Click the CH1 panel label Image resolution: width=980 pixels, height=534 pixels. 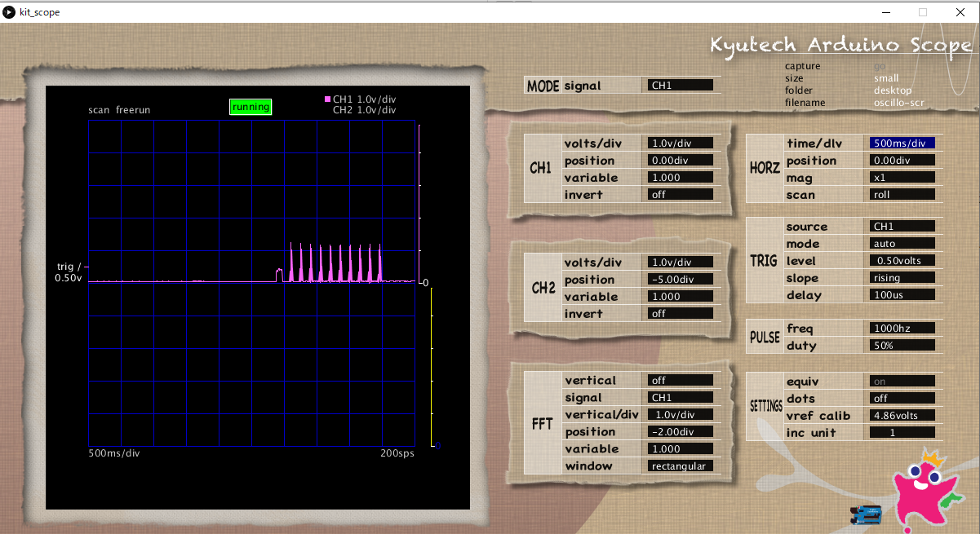tap(541, 169)
